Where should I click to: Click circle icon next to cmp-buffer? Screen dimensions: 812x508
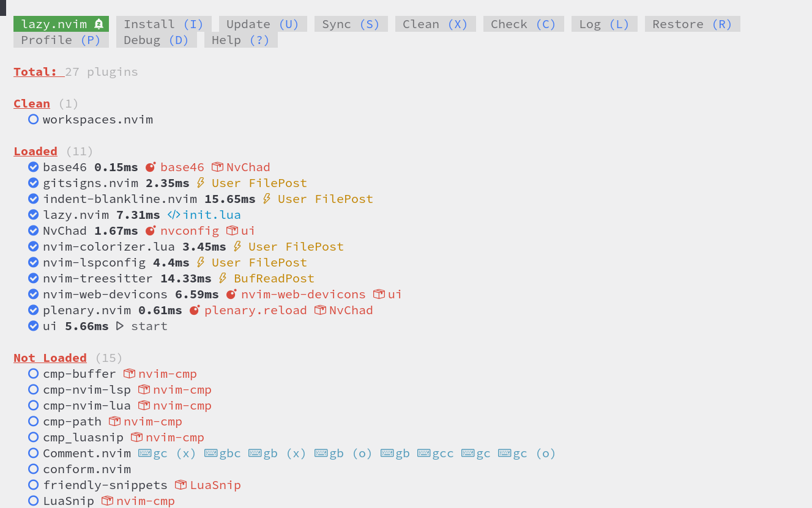[x=34, y=374]
